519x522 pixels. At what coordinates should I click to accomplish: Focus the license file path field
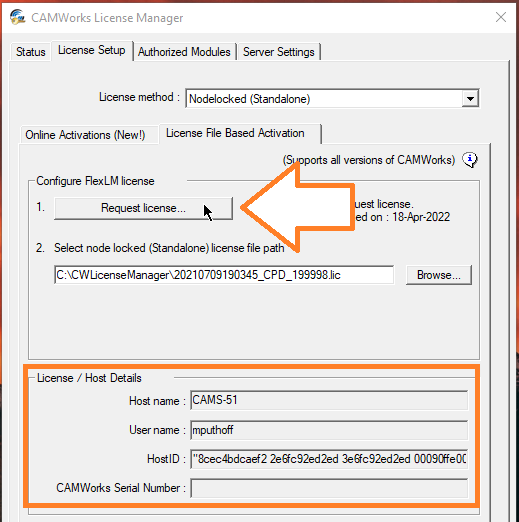coord(224,275)
